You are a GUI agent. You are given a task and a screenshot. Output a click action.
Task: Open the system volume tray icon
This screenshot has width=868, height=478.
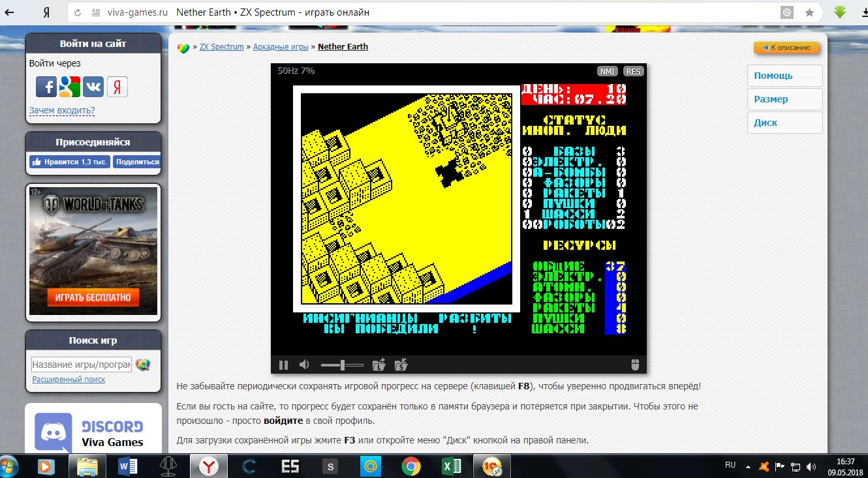pos(811,466)
